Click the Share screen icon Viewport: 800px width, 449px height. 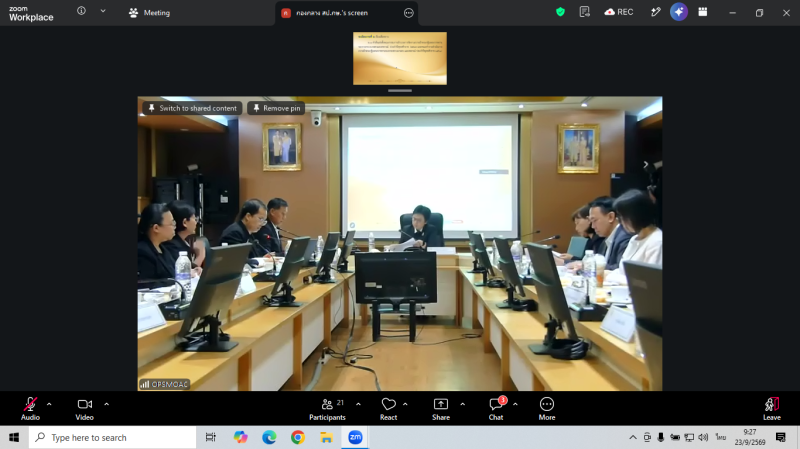[x=441, y=409]
